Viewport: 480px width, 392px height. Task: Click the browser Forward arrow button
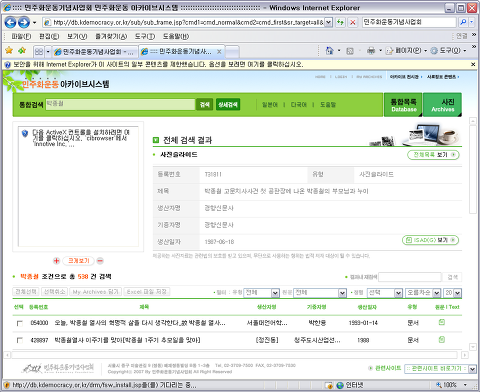(24, 22)
